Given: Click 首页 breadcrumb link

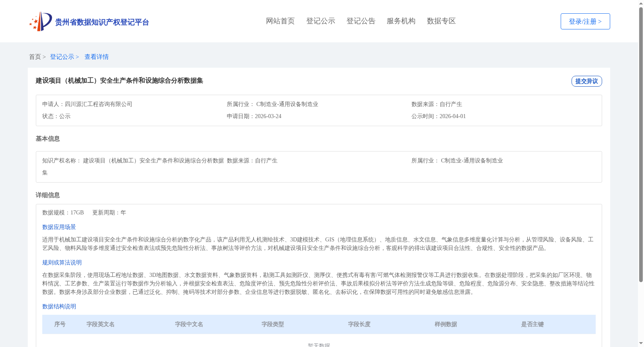Looking at the screenshot, I should tap(35, 57).
